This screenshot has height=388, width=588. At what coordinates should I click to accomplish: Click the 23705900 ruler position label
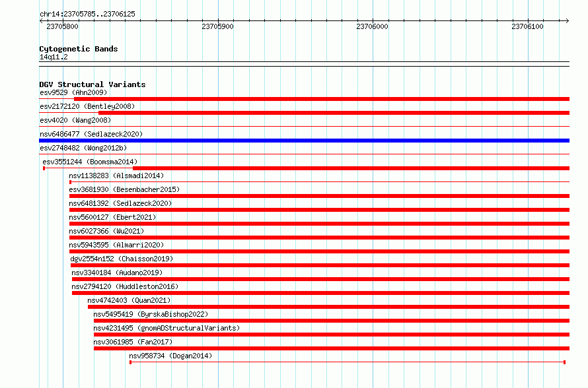[217, 26]
